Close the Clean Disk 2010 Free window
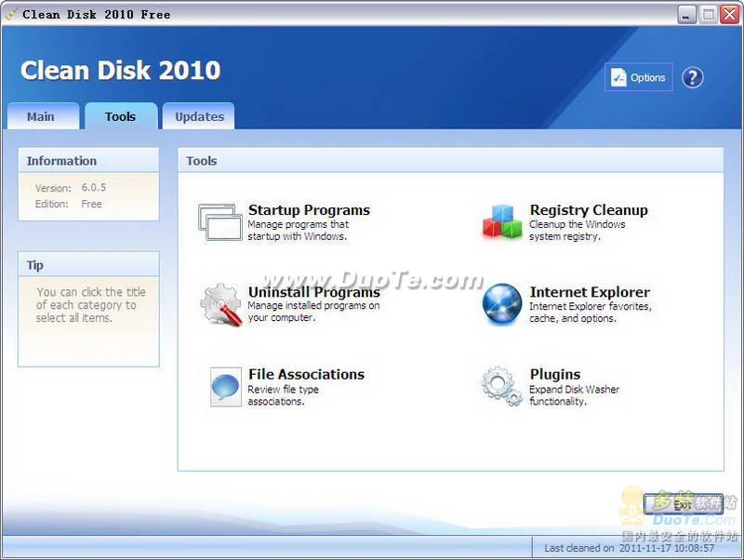Viewport: 744px width, 560px height. click(729, 14)
